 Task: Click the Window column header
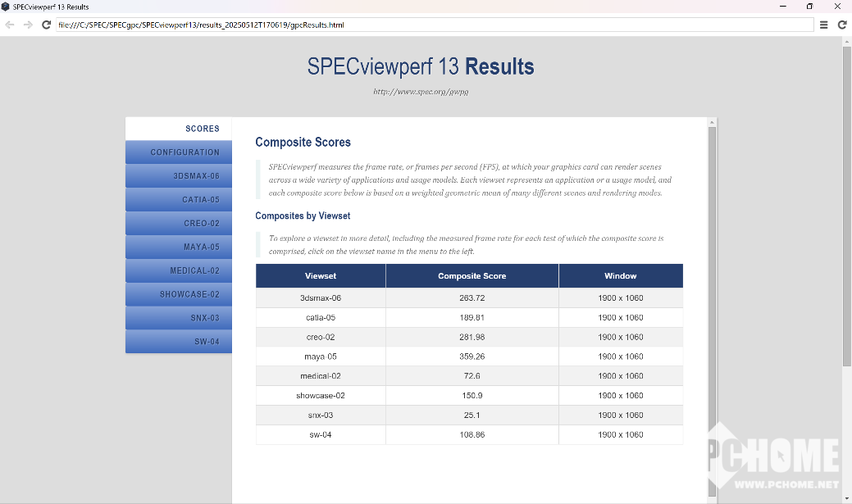[621, 276]
